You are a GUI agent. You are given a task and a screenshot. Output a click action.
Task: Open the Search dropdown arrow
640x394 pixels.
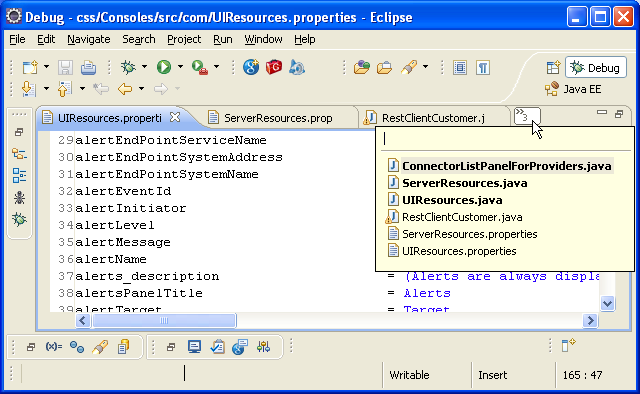(x=425, y=67)
